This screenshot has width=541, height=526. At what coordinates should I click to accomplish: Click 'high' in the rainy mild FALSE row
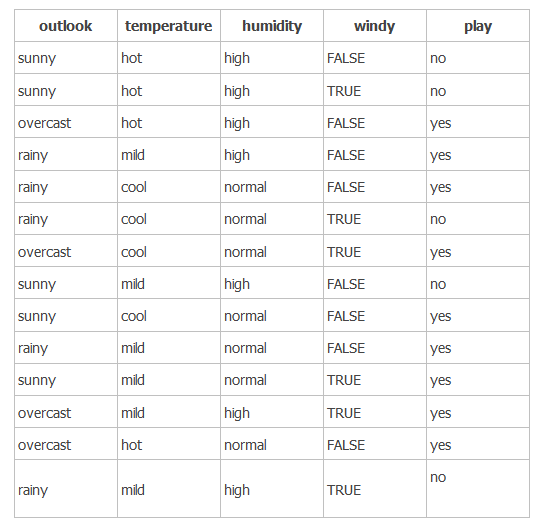[237, 155]
